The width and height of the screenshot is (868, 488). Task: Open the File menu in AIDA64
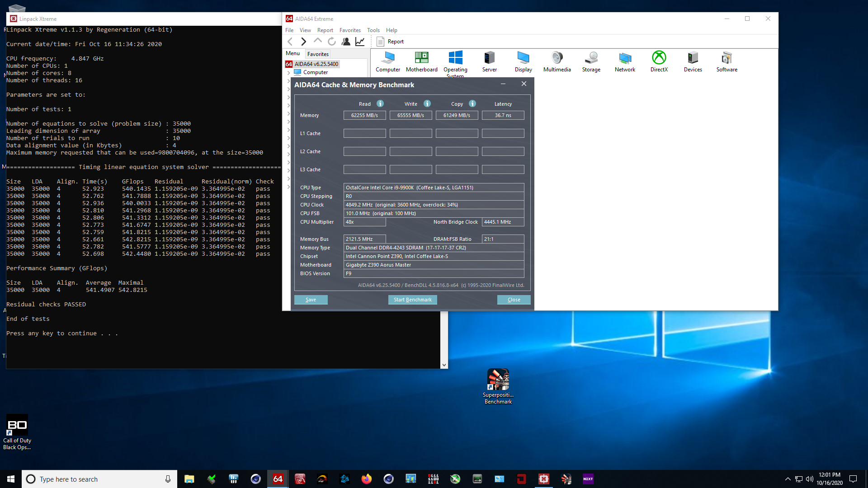[x=289, y=30]
